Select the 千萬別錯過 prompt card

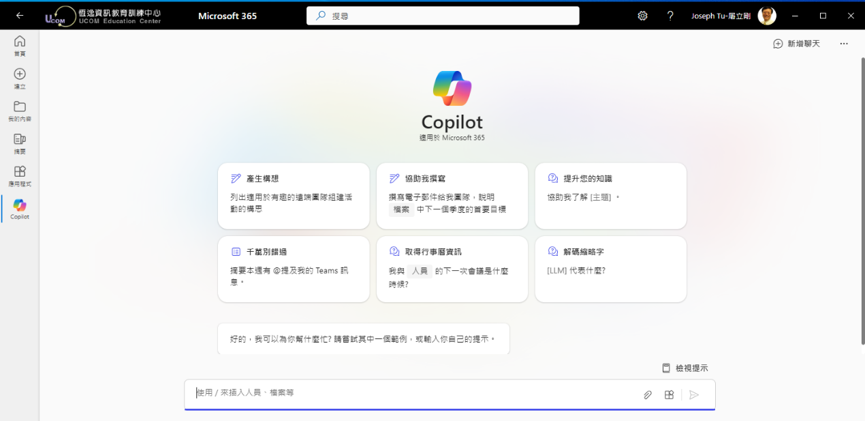pyautogui.click(x=293, y=269)
